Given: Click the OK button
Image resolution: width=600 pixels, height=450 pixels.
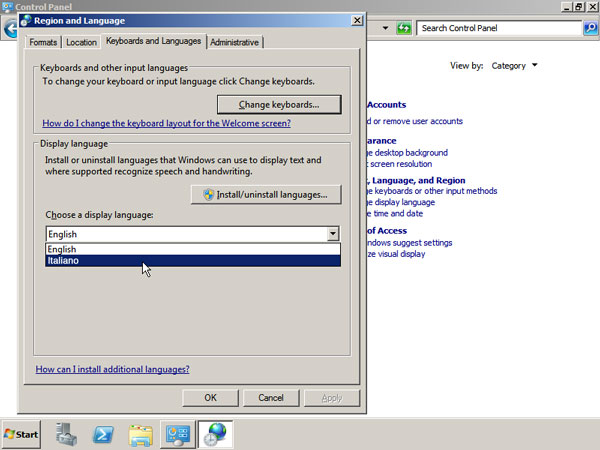Looking at the screenshot, I should [210, 398].
